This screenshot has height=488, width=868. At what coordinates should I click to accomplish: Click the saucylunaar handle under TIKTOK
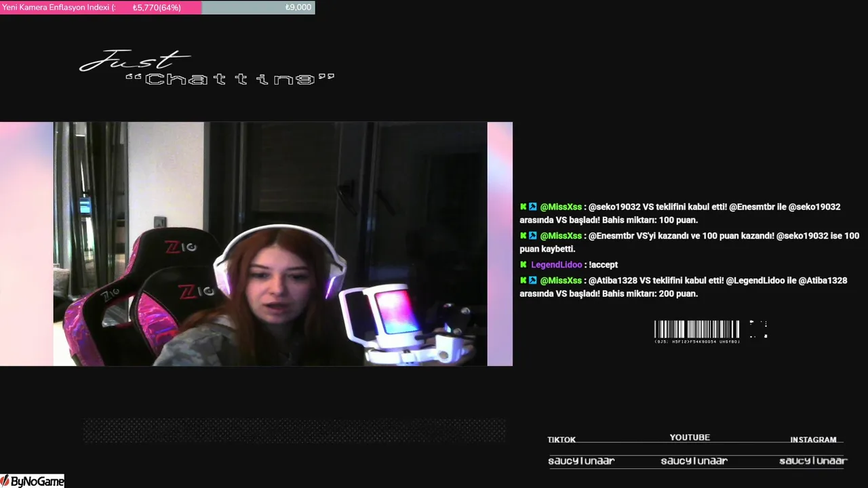pyautogui.click(x=581, y=461)
